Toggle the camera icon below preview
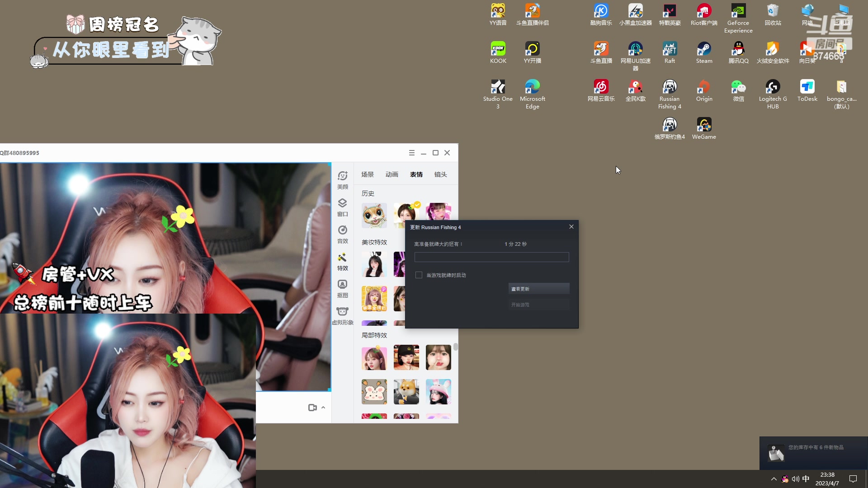This screenshot has width=868, height=488. click(312, 408)
